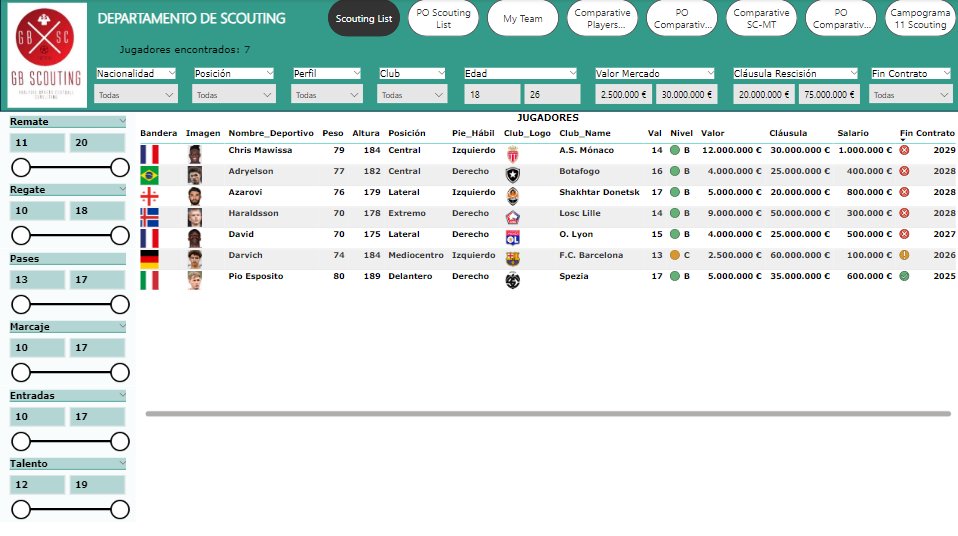Viewport: 958px width, 536px height.
Task: Expand the Valor Mercado header chevron
Action: pyautogui.click(x=709, y=73)
